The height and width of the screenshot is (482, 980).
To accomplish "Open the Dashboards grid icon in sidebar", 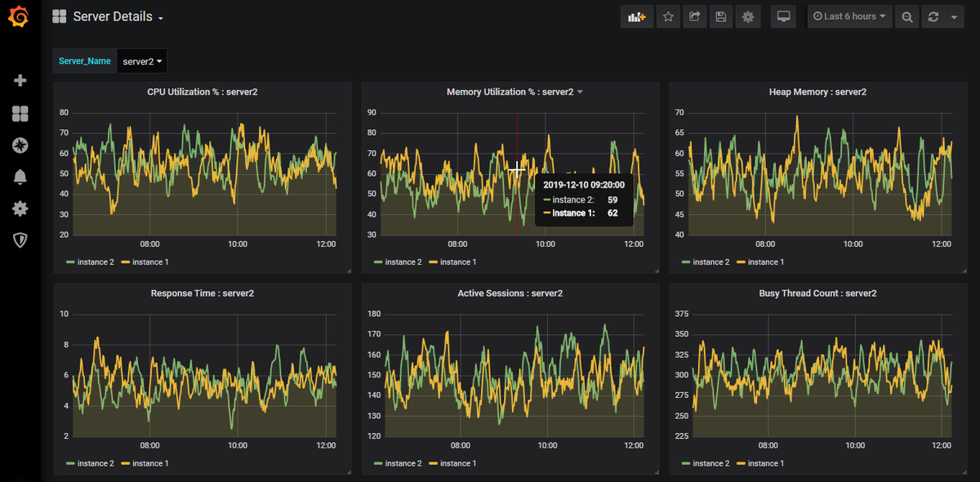I will click(20, 114).
